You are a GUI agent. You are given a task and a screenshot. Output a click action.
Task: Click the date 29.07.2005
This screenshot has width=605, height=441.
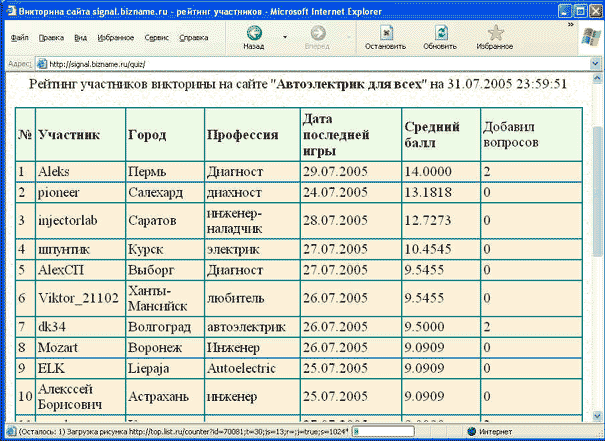(x=335, y=171)
